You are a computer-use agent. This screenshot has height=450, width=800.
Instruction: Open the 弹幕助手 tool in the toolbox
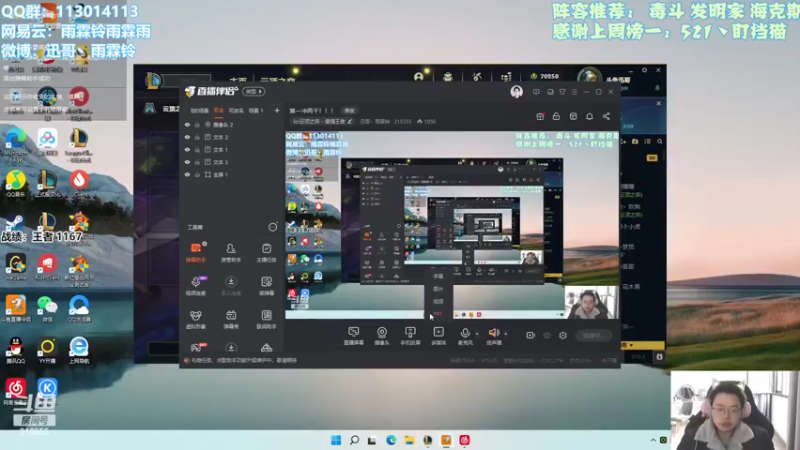click(196, 253)
